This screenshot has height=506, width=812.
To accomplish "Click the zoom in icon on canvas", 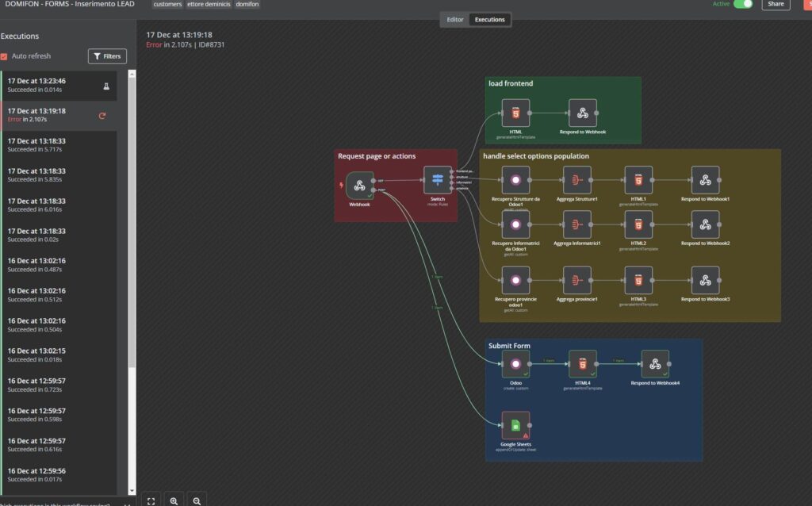I will coord(174,500).
